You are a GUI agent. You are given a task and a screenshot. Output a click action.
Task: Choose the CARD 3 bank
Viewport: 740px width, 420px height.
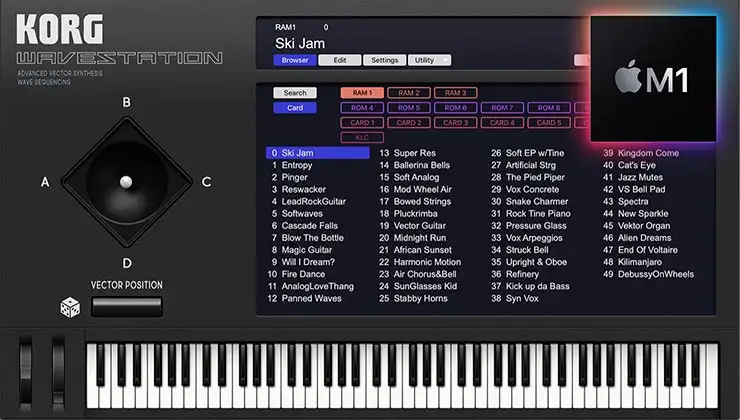tap(455, 123)
